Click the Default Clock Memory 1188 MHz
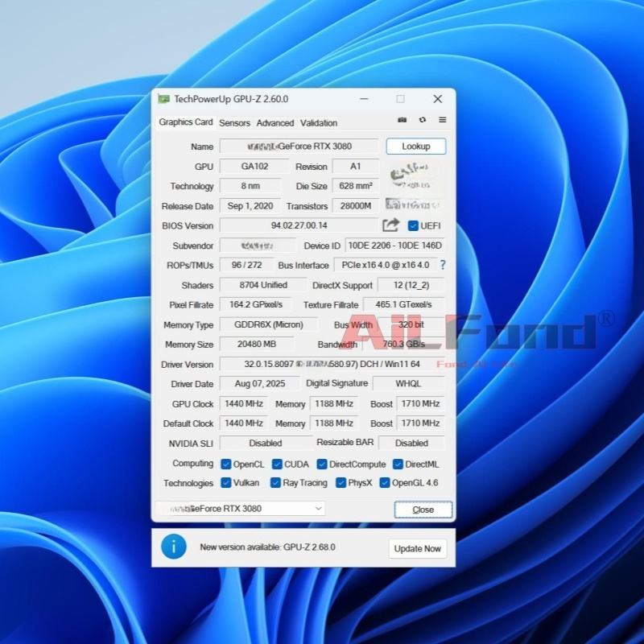The height and width of the screenshot is (644, 644). coord(334,423)
